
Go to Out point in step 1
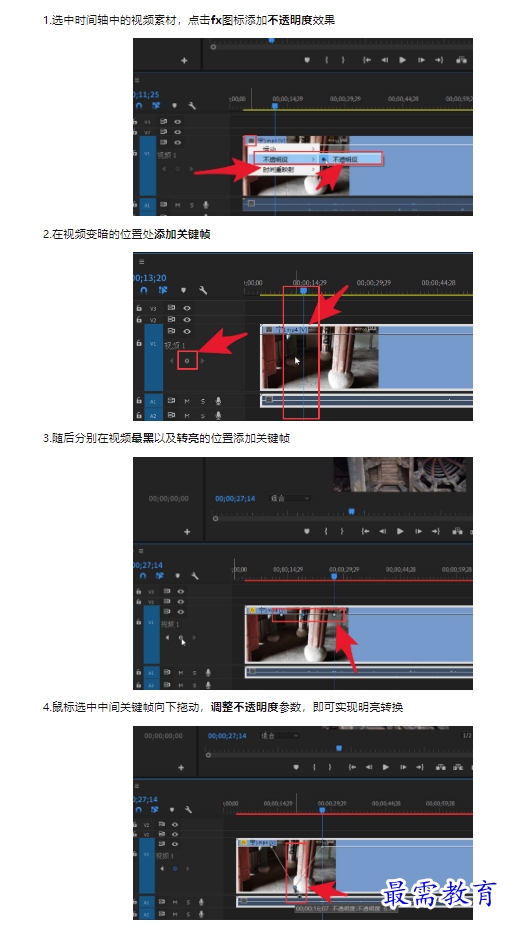point(439,60)
